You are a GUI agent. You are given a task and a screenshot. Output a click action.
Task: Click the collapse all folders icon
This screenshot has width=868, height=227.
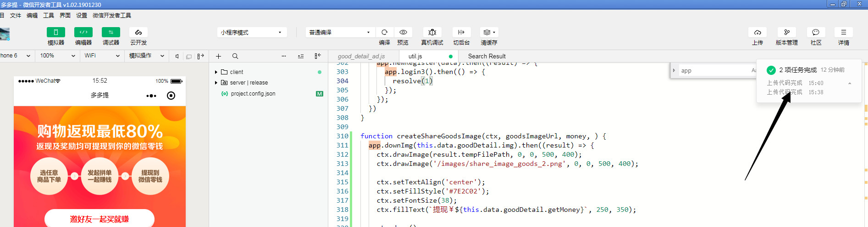click(301, 56)
